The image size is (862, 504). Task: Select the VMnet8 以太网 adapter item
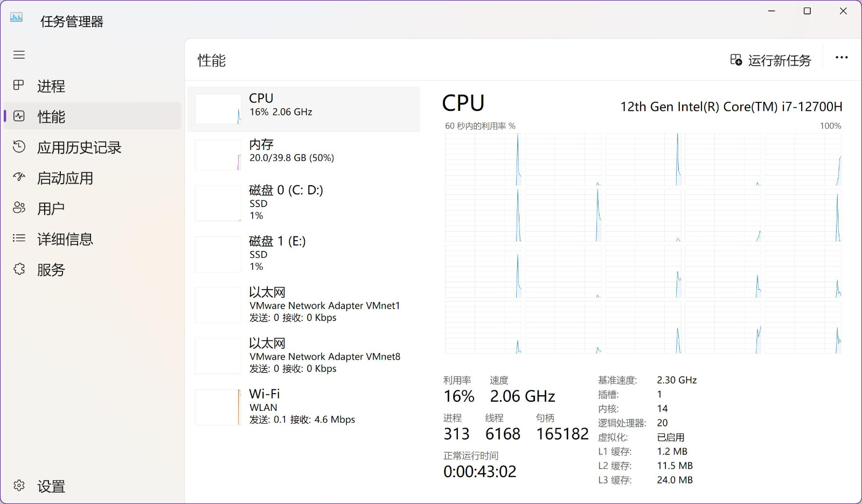click(x=304, y=356)
